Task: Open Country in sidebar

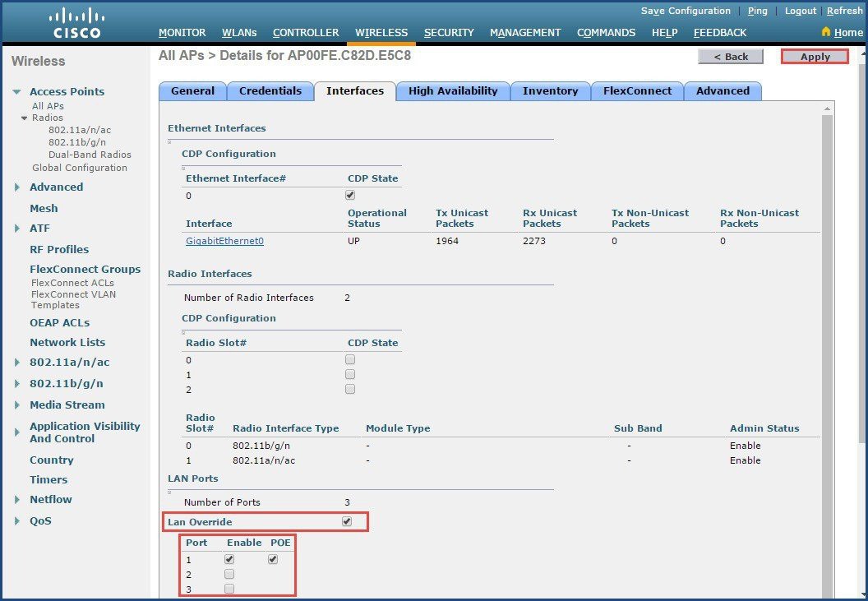Action: click(x=52, y=460)
